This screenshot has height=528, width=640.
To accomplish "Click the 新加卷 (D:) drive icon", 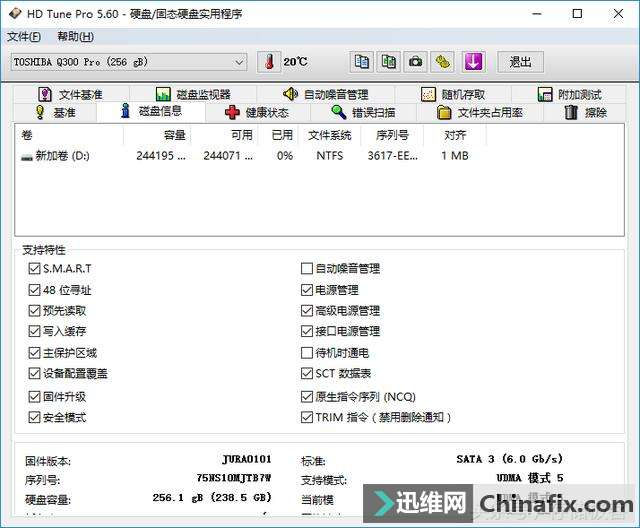I will [27, 157].
